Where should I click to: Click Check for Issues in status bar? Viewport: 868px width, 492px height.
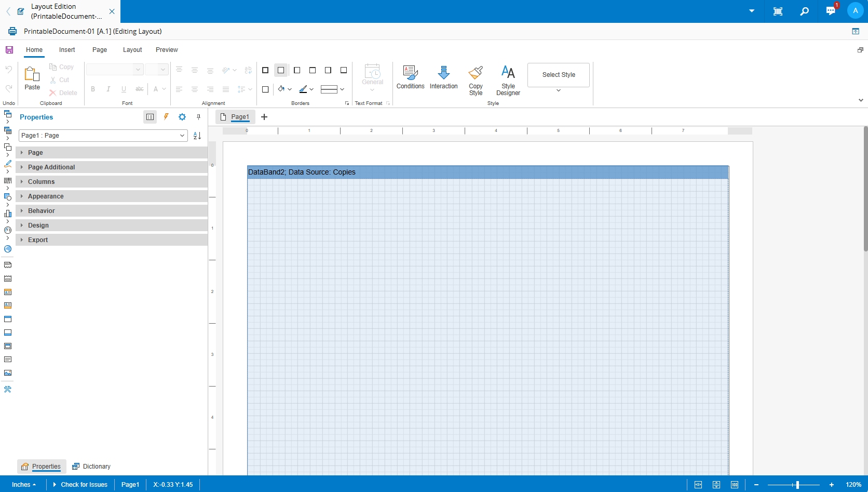click(84, 485)
